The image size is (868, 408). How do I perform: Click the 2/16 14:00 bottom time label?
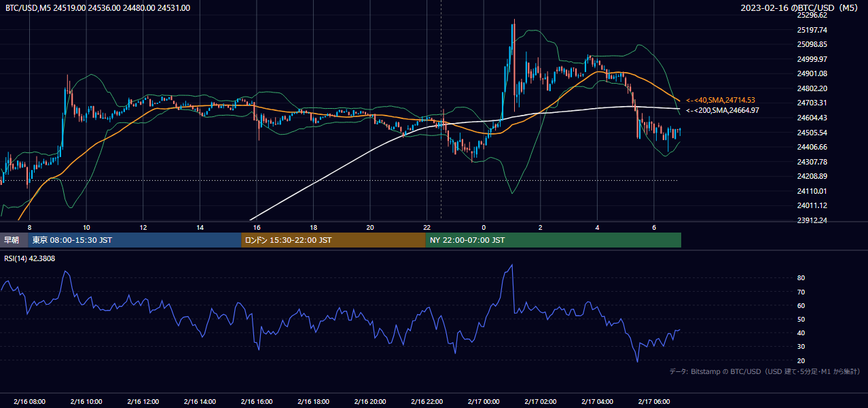200,402
